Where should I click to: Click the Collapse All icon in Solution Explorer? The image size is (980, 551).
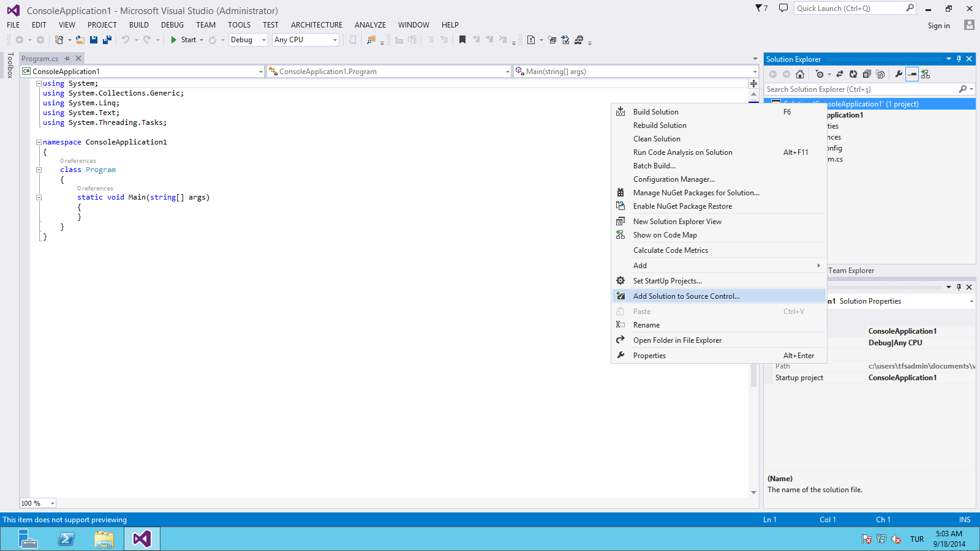click(x=867, y=74)
